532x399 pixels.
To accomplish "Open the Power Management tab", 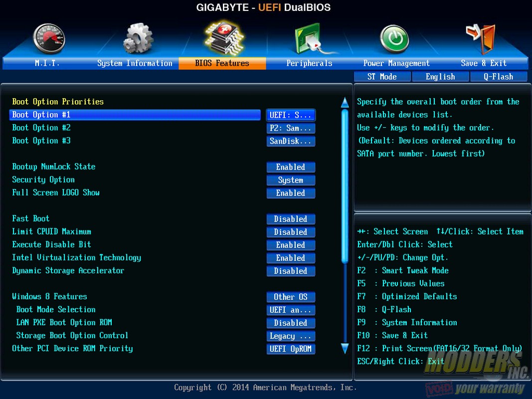I will pos(396,63).
